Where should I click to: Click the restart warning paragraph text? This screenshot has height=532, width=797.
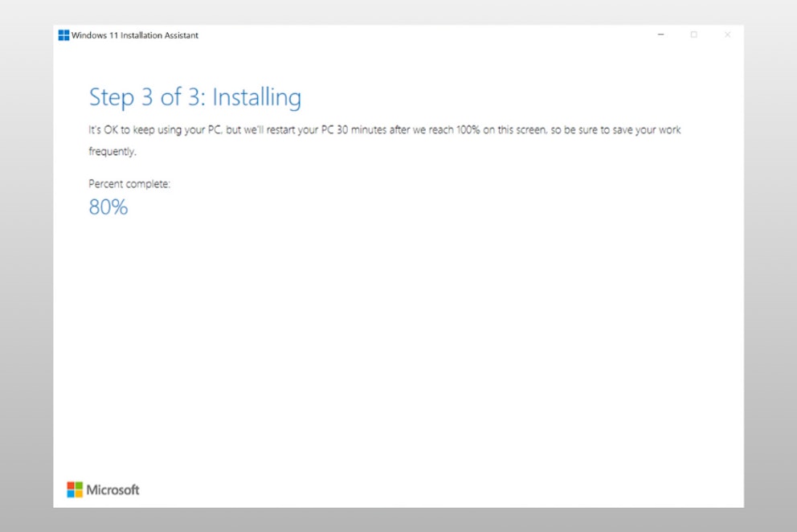pyautogui.click(x=384, y=129)
